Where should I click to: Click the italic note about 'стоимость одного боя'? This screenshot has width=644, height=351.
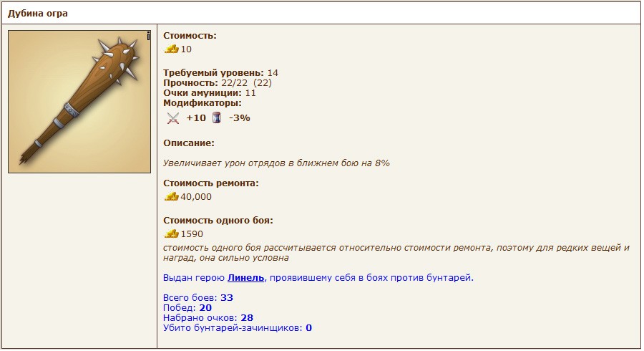click(396, 253)
